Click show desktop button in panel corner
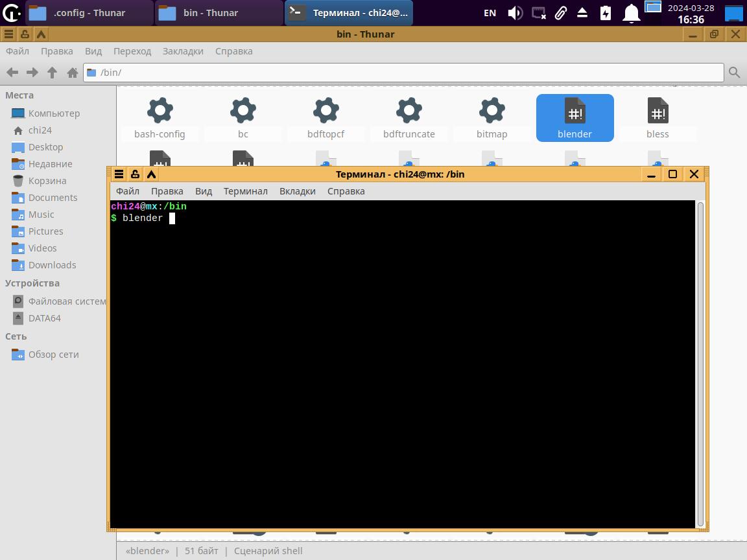This screenshot has height=560, width=747. [733, 13]
